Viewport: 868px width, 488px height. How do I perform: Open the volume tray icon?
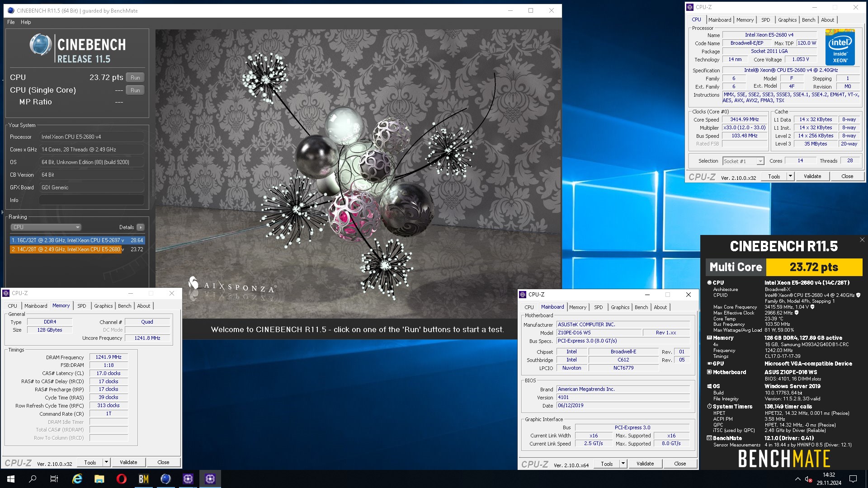click(808, 479)
